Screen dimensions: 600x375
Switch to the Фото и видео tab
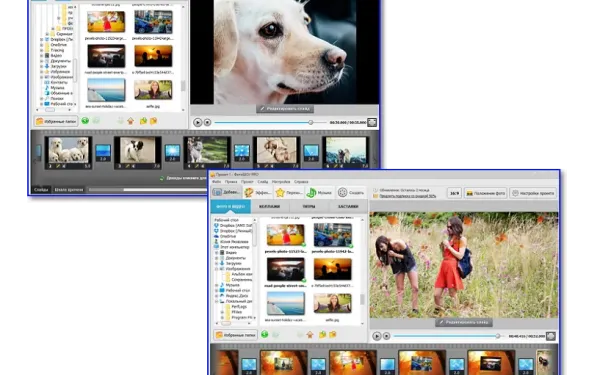(230, 206)
